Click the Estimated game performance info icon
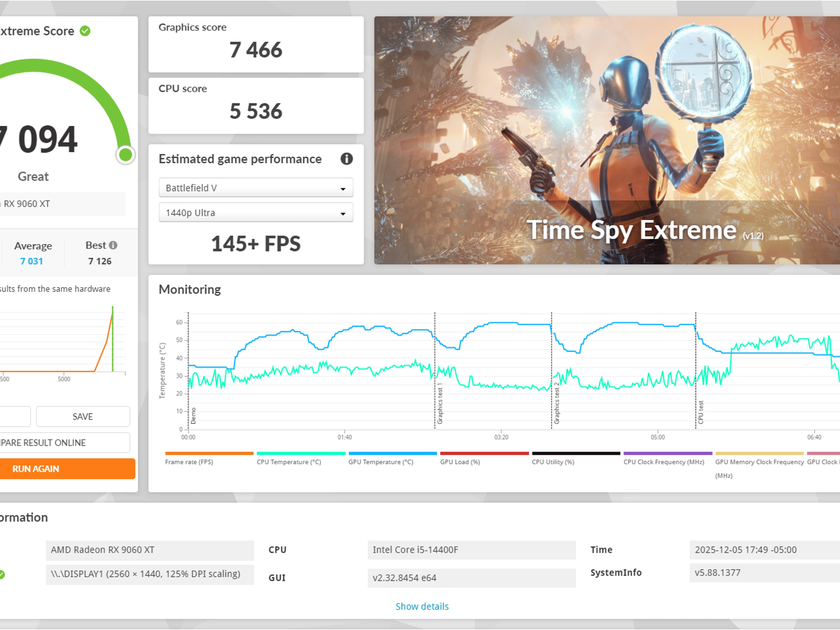The image size is (840, 630). (x=347, y=159)
